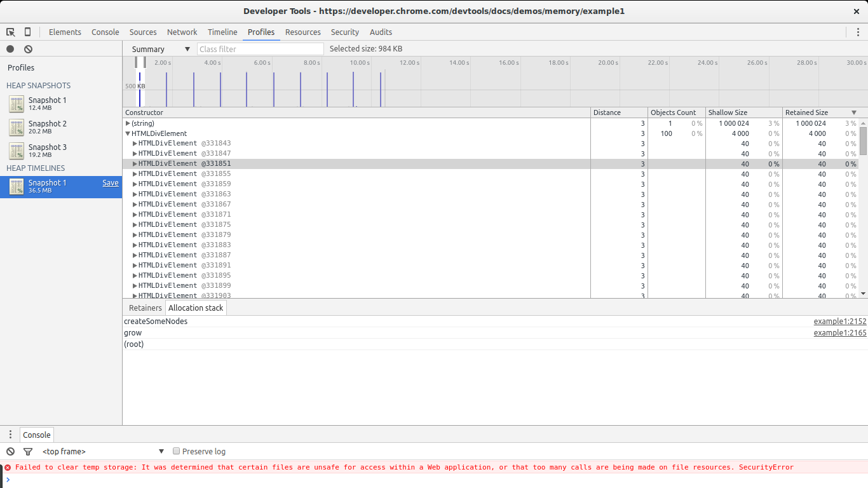Viewport: 868px width, 488px height.
Task: Select Snapshot 2 heap snapshot icon
Action: coord(17,127)
